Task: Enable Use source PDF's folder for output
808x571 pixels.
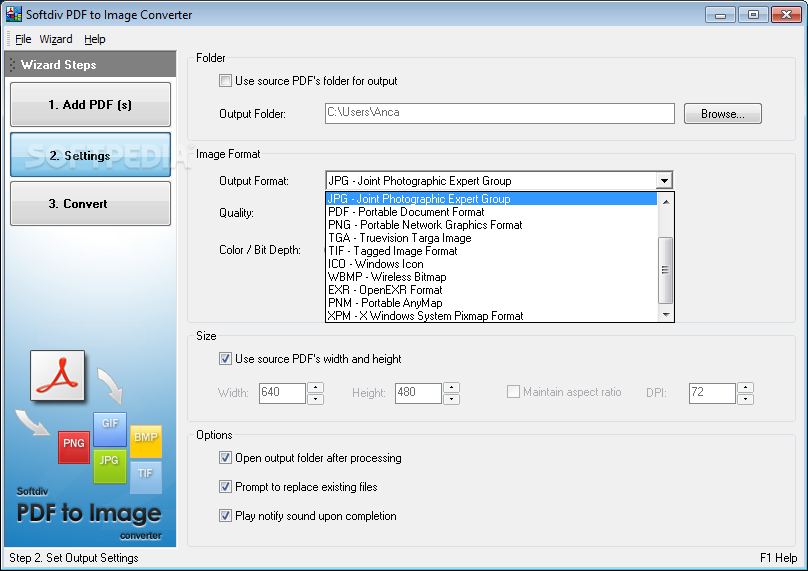Action: (x=225, y=81)
